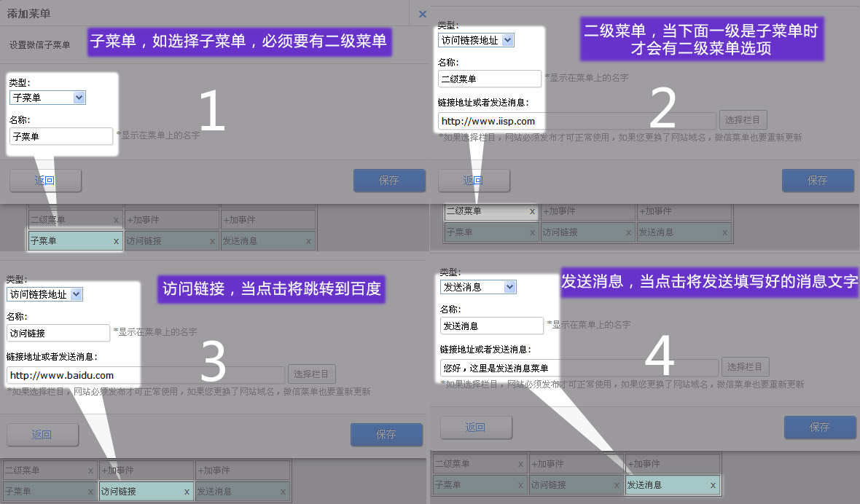860x504 pixels.
Task: Delete highlighted 访问链接 cell using its x
Action: (187, 492)
